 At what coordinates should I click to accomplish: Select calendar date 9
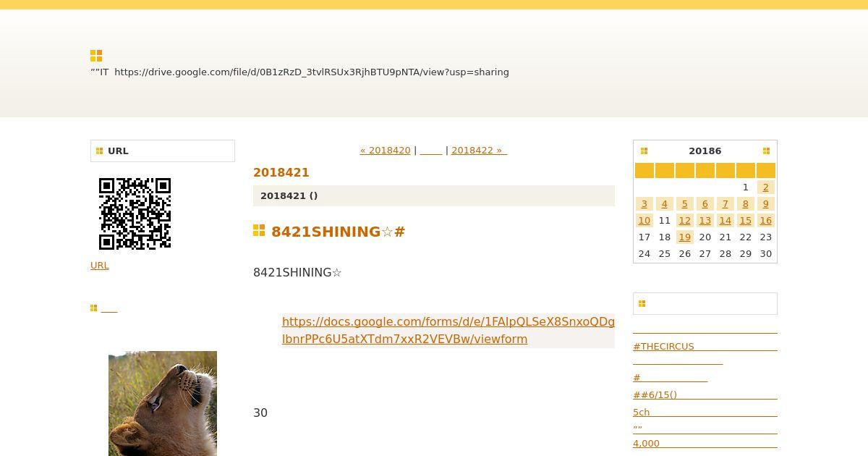click(766, 204)
